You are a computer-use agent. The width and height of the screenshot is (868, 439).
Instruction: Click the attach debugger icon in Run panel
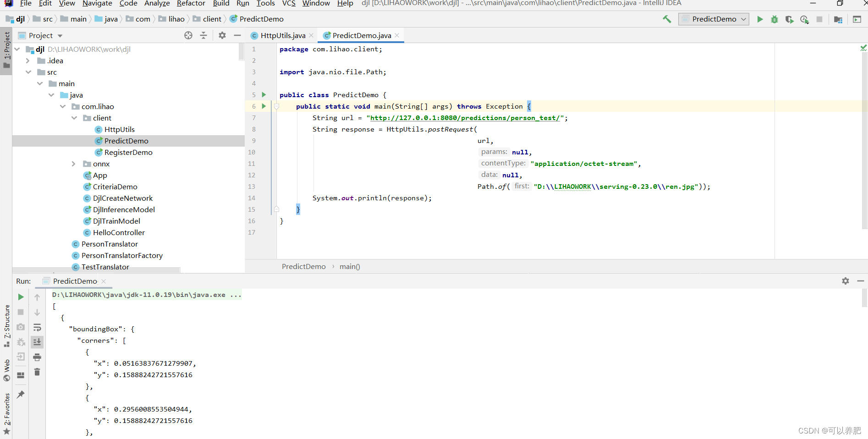(x=21, y=342)
